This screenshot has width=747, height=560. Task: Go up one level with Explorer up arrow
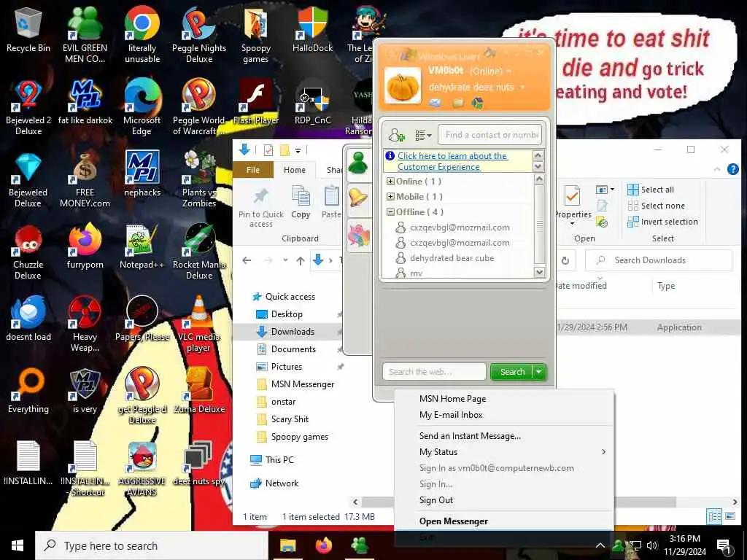tap(300, 260)
